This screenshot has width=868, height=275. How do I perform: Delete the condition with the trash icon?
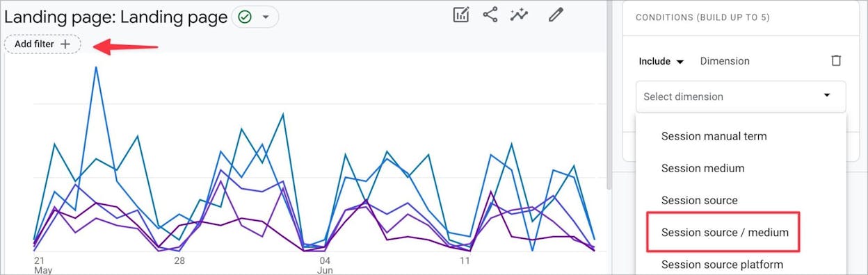[836, 61]
